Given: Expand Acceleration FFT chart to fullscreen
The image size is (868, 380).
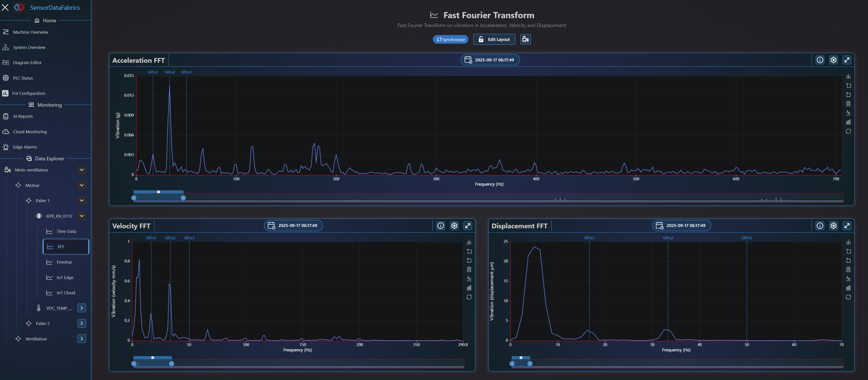Looking at the screenshot, I should (x=847, y=60).
